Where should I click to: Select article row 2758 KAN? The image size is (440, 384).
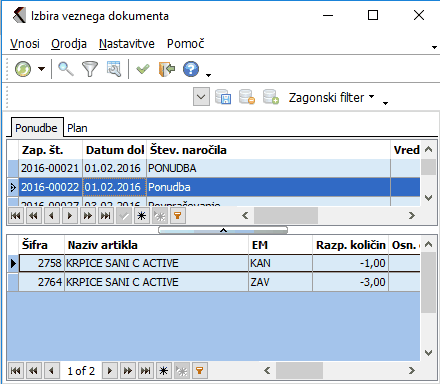pos(214,263)
